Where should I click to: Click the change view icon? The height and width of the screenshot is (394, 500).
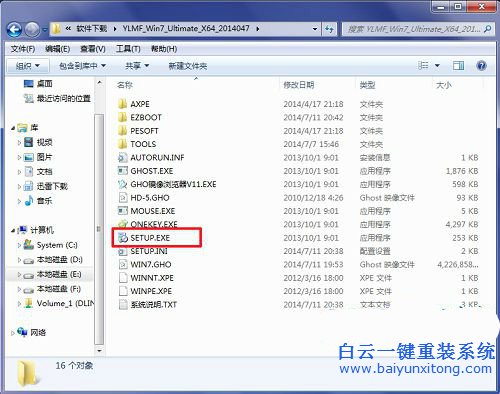pyautogui.click(x=423, y=65)
